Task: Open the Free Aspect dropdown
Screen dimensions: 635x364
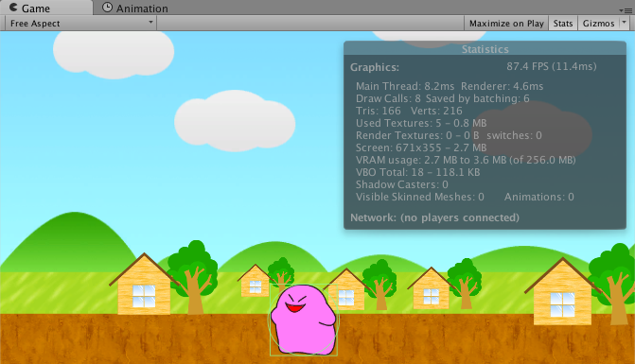Action: [81, 24]
